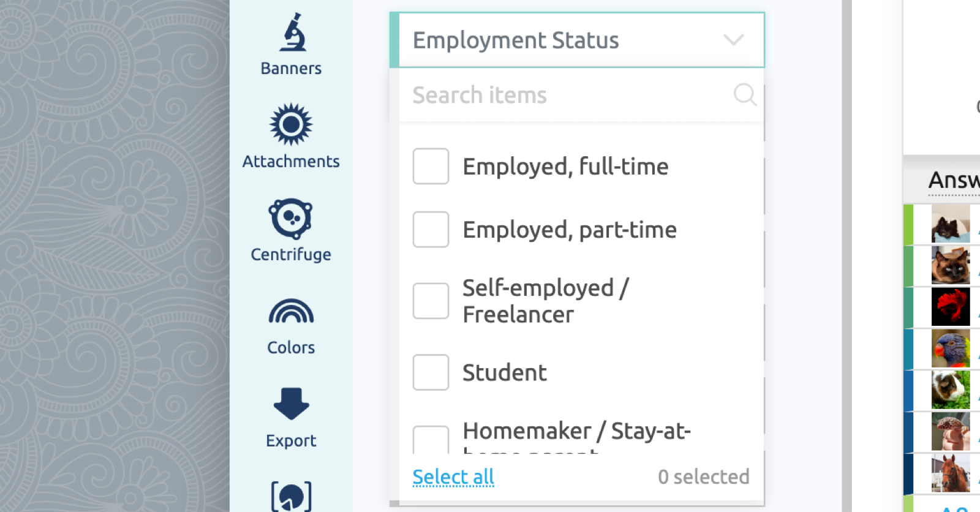The image size is (980, 512).
Task: Choose the colorful parrot thumbnail
Action: (951, 348)
